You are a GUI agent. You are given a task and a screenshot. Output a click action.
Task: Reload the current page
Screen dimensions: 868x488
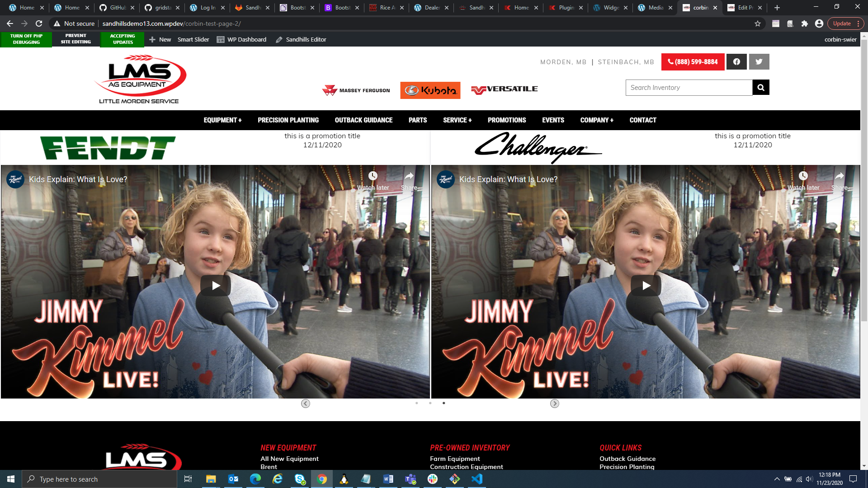click(x=39, y=23)
